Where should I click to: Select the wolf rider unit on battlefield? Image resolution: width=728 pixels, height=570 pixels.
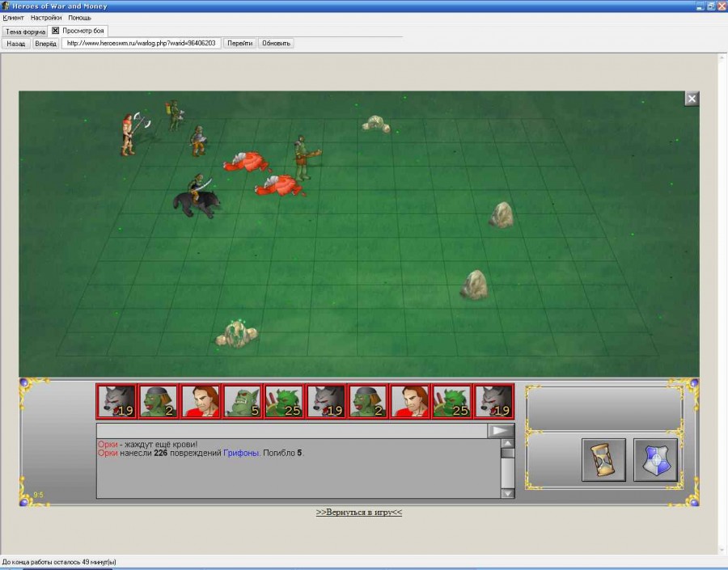coord(197,196)
